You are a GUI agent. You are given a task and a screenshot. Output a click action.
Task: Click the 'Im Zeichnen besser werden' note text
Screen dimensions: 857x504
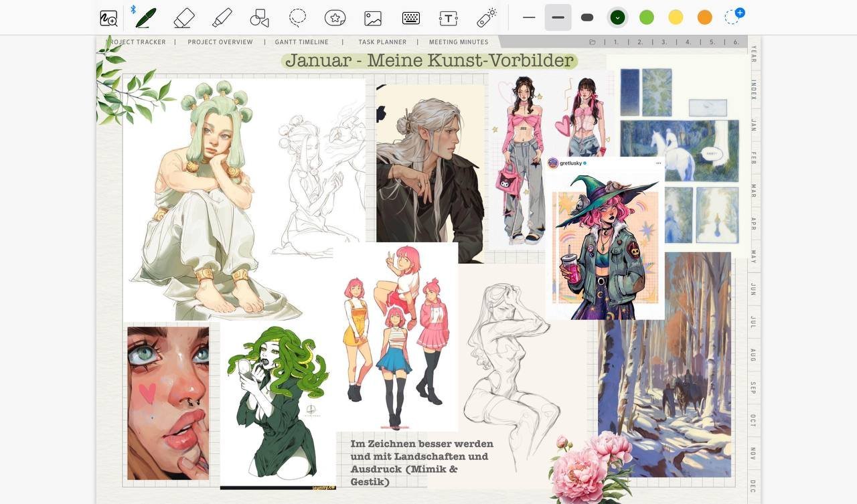(422, 463)
